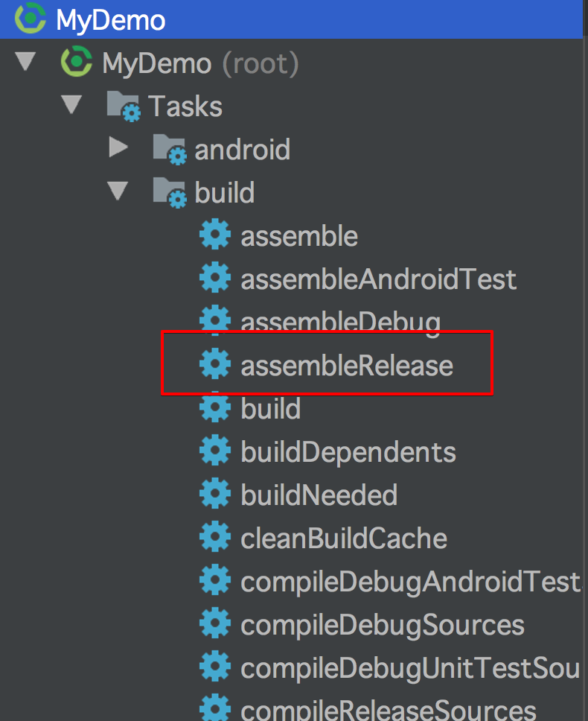The height and width of the screenshot is (721, 588).
Task: Click the Tasks folder icon with gear badge
Action: pyautogui.click(x=124, y=105)
